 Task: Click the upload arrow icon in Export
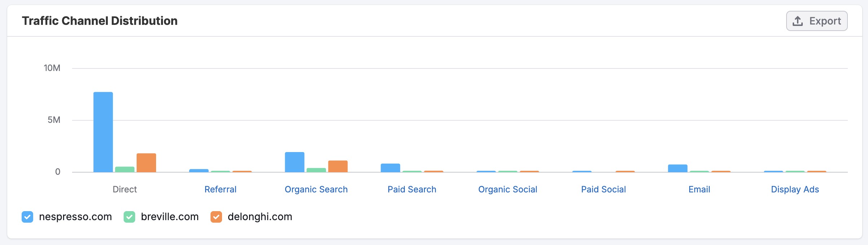pos(797,21)
